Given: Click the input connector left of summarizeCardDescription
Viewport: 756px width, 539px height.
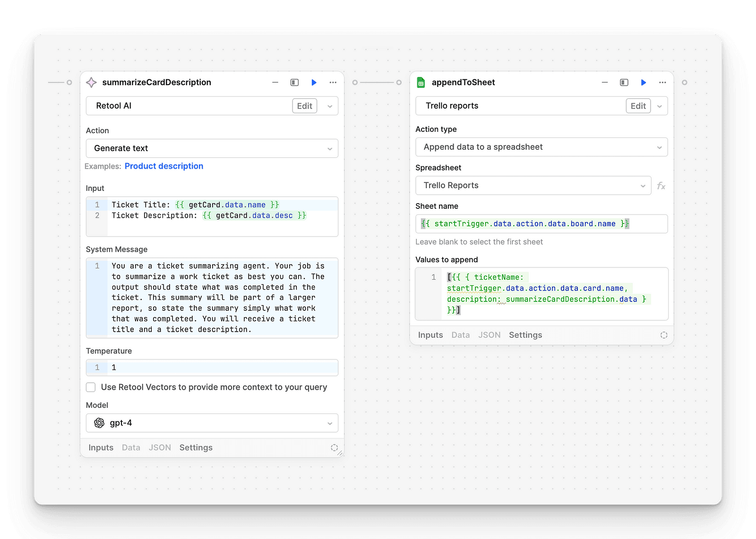Looking at the screenshot, I should pyautogui.click(x=69, y=83).
